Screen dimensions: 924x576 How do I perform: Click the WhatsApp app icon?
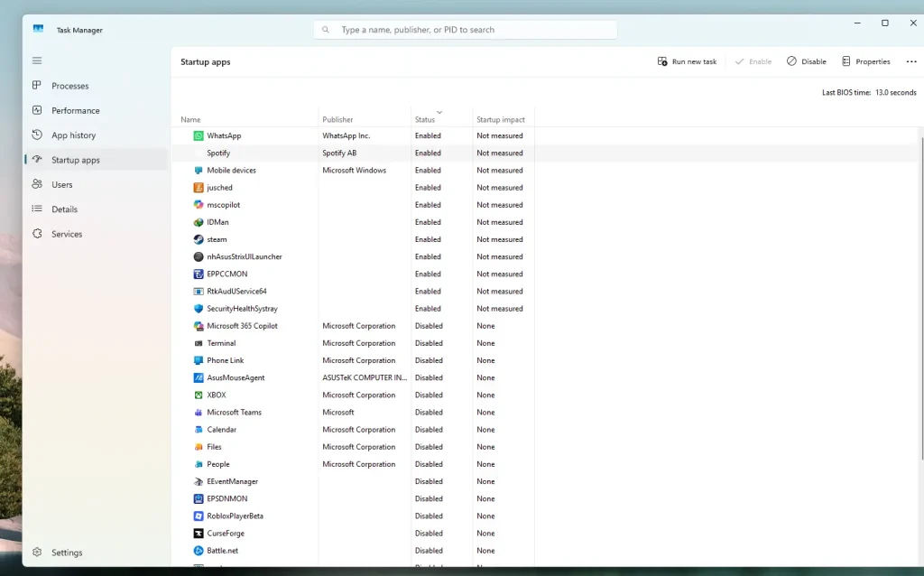click(199, 135)
